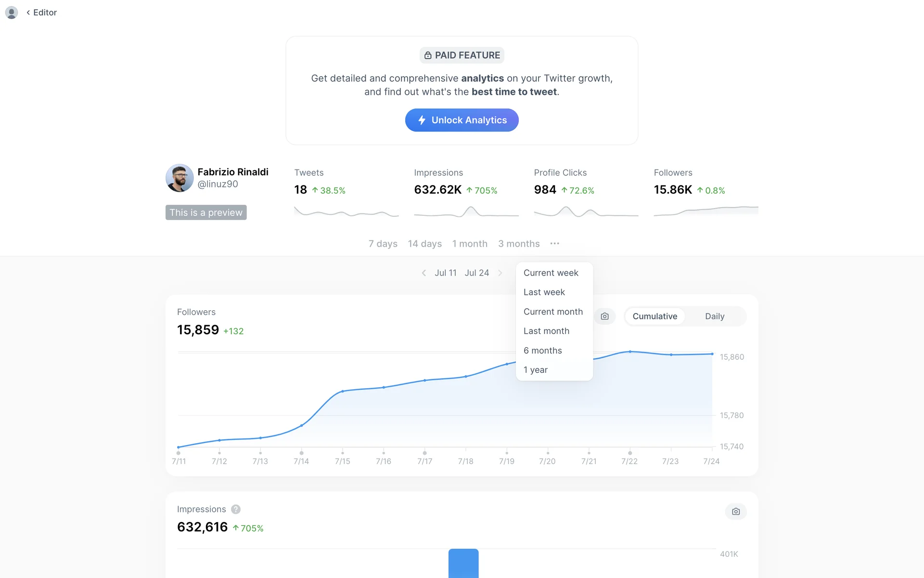Image resolution: width=924 pixels, height=578 pixels.
Task: Choose Last month from the dropdown menu
Action: coord(546,331)
